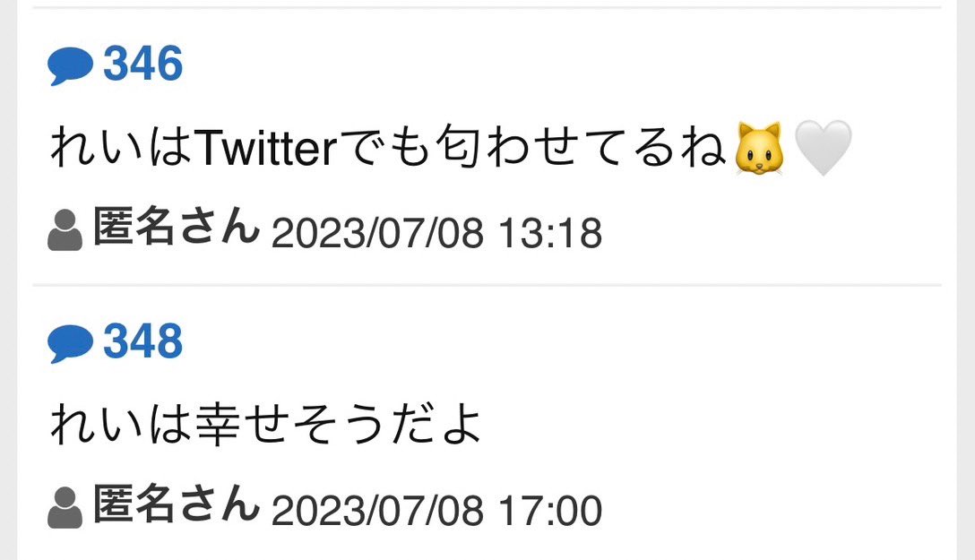Screen dimensions: 975x560
Task: Click the word 匂わせてるね in comment 346
Action: coord(580,148)
